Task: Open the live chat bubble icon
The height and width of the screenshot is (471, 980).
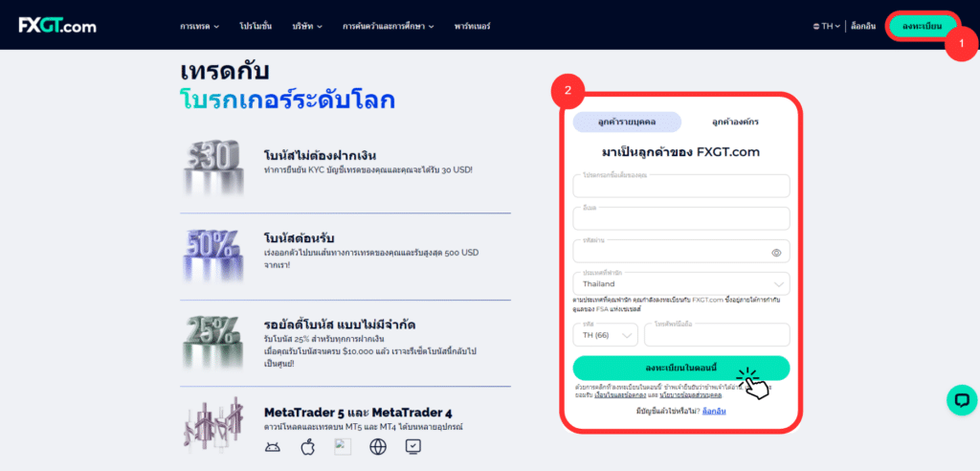Action: [961, 400]
